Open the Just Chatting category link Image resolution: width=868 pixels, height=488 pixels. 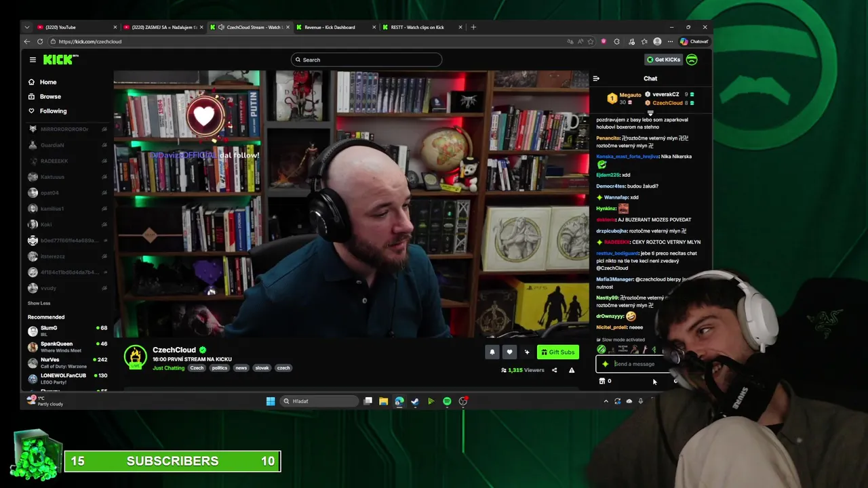(168, 368)
